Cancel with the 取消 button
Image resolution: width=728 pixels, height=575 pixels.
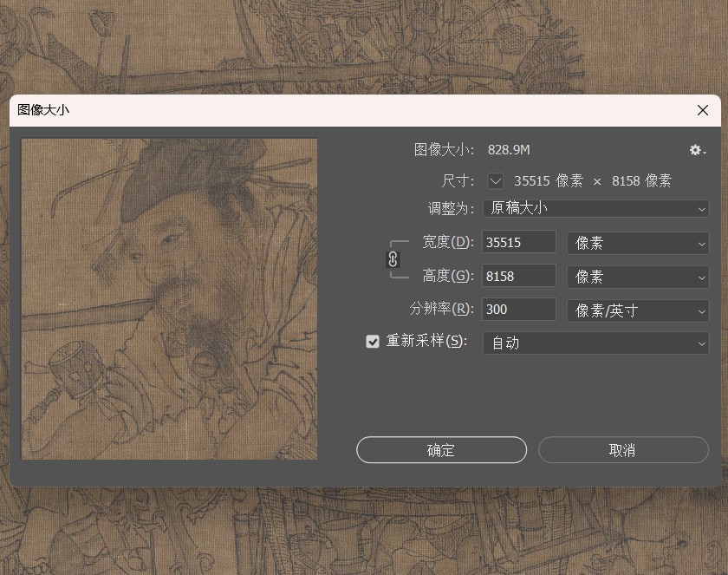coord(623,449)
